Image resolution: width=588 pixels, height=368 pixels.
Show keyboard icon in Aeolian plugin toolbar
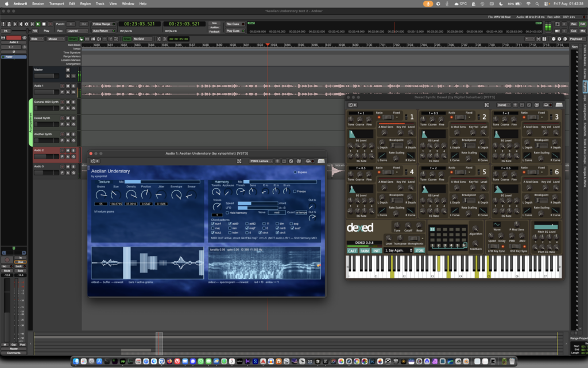point(321,161)
